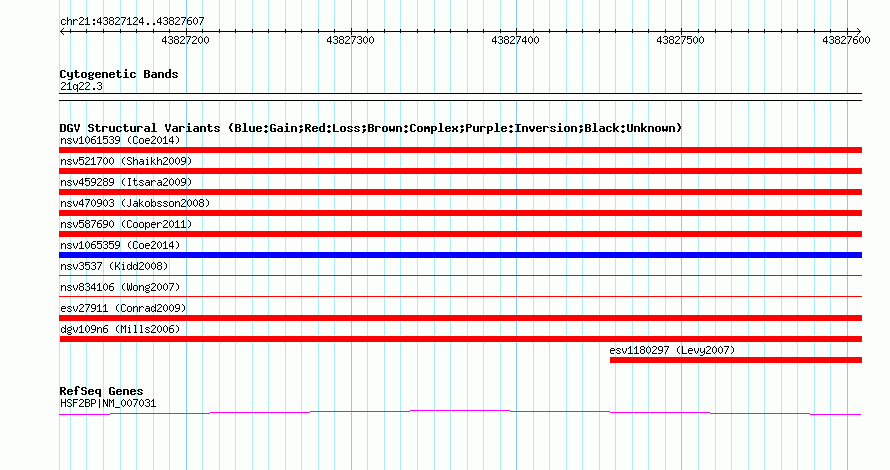Viewport: 890px width, 470px height.
Task: Select the esv27911 red loss bar
Action: tap(460, 318)
